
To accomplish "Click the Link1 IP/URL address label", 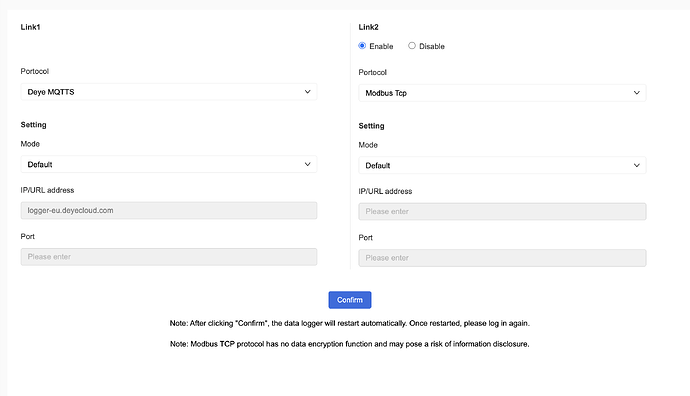I will [47, 190].
